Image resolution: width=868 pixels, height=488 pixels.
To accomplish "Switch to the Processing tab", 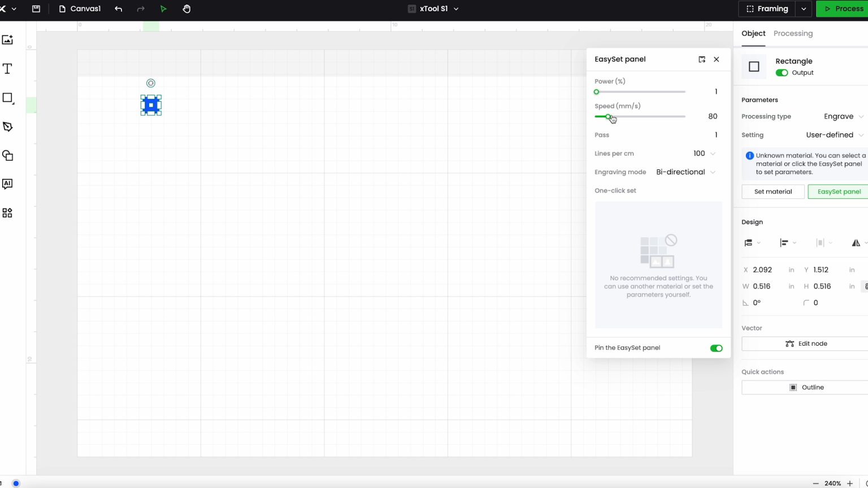I will [x=793, y=33].
